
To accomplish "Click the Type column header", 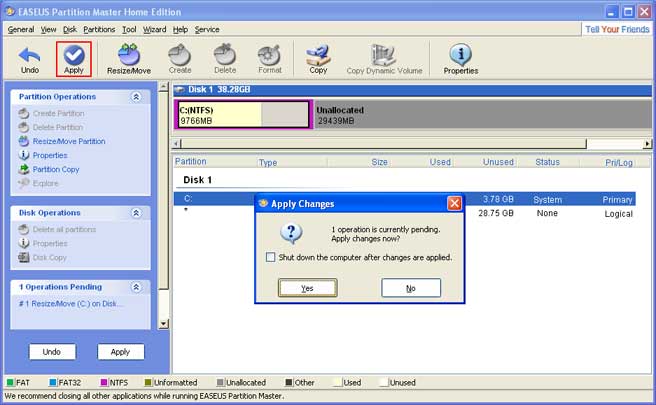I will click(x=268, y=162).
